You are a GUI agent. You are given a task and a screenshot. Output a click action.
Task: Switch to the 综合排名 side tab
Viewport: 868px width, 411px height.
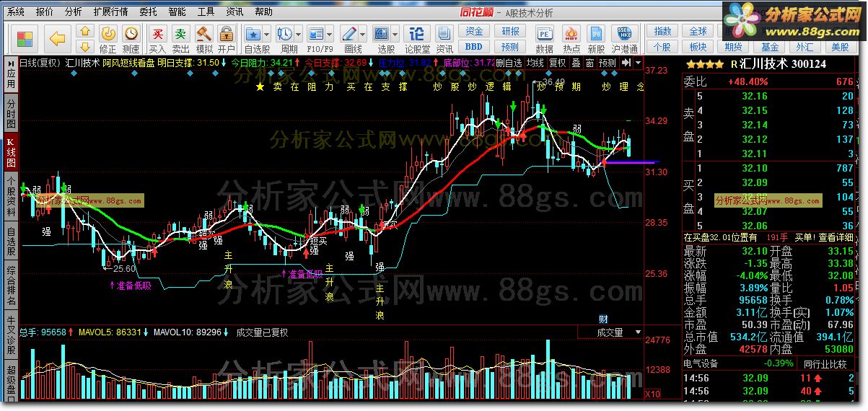11,286
